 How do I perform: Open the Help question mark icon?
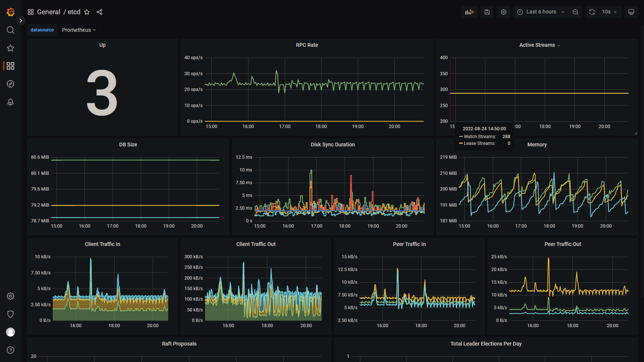point(10,350)
